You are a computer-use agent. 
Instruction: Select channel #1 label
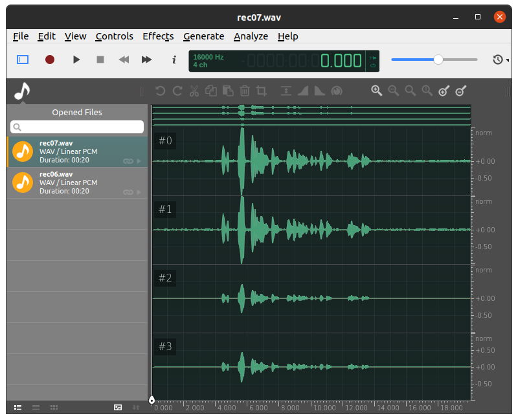coord(165,209)
